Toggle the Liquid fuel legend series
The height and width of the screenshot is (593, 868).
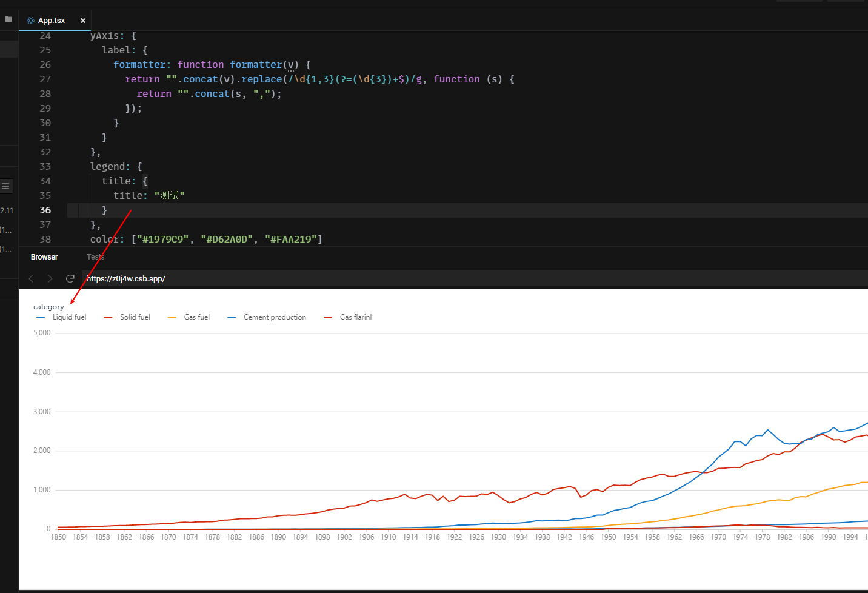coord(62,317)
